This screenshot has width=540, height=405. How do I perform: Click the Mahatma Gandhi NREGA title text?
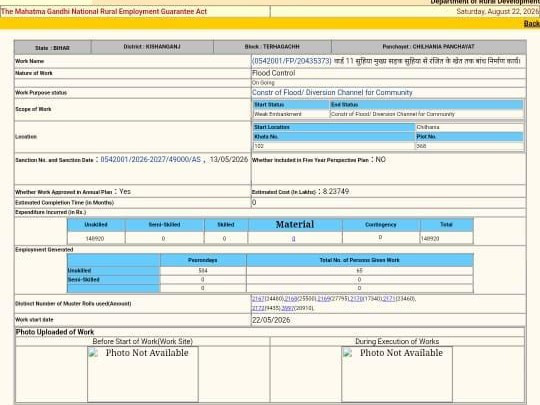104,11
